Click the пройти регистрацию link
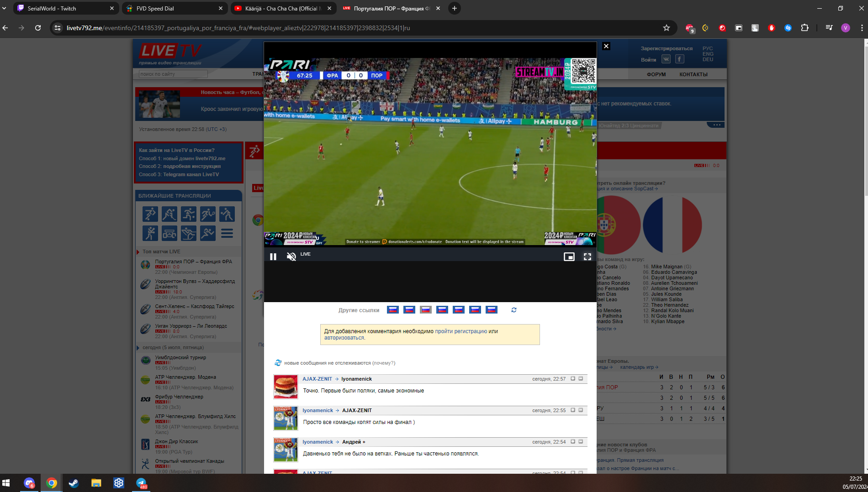 point(460,331)
